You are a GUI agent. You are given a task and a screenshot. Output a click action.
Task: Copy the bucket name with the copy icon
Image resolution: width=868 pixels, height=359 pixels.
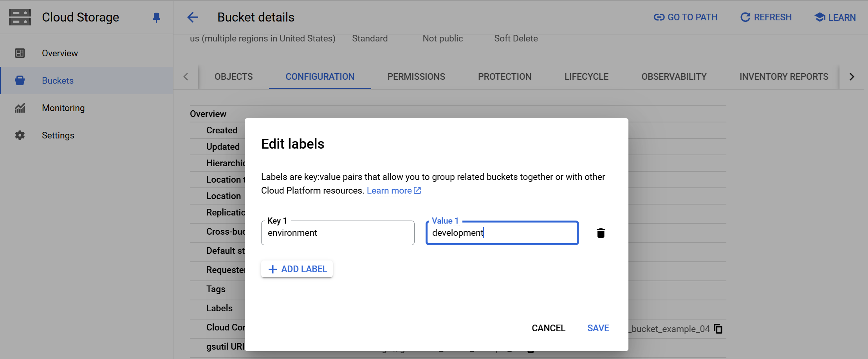(x=718, y=329)
